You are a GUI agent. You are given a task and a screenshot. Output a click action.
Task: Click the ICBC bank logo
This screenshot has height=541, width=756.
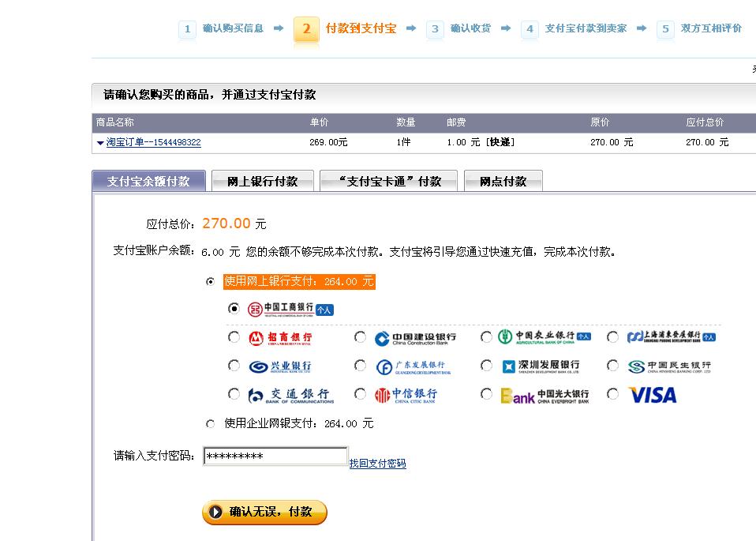click(281, 309)
